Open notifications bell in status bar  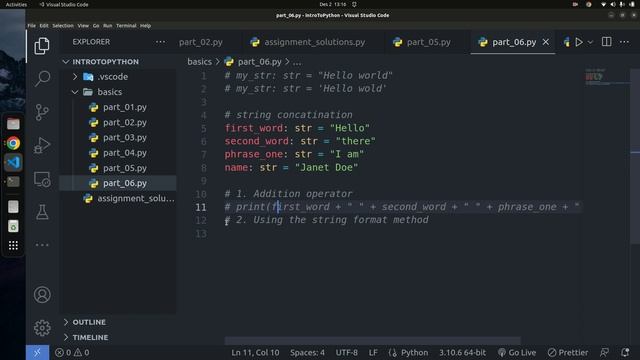pyautogui.click(x=625, y=353)
